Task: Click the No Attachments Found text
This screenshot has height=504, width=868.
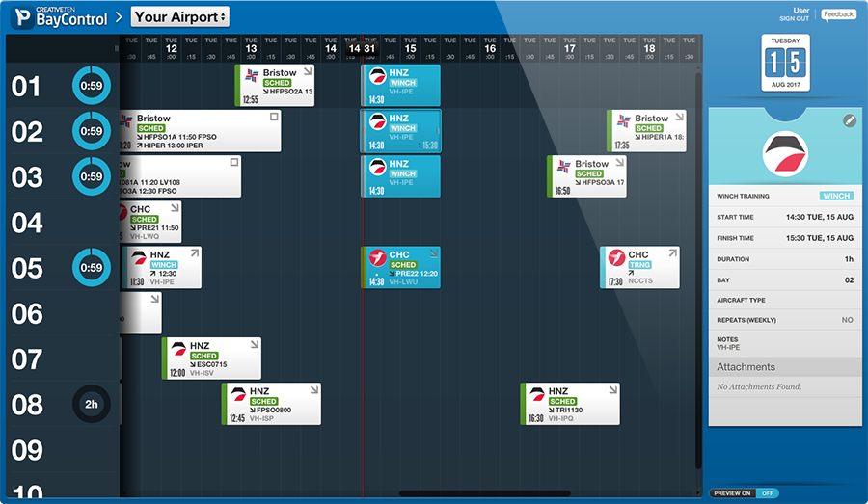Action: coord(759,386)
